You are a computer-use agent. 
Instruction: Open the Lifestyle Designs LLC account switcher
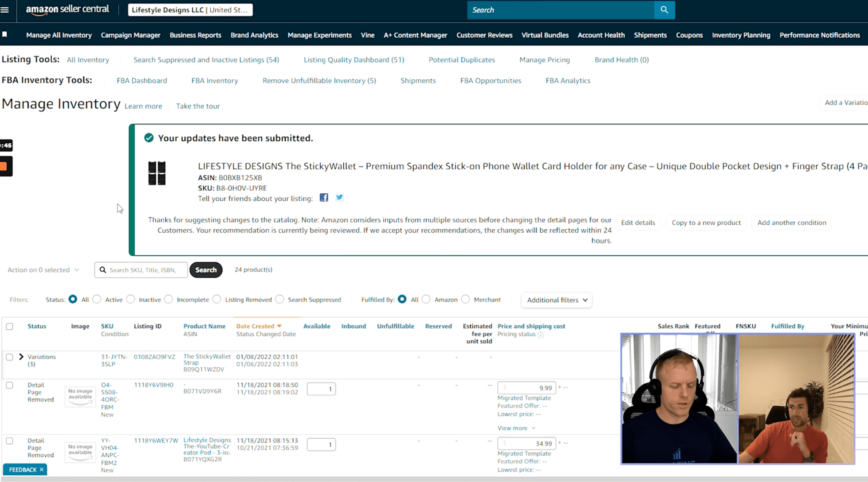190,10
